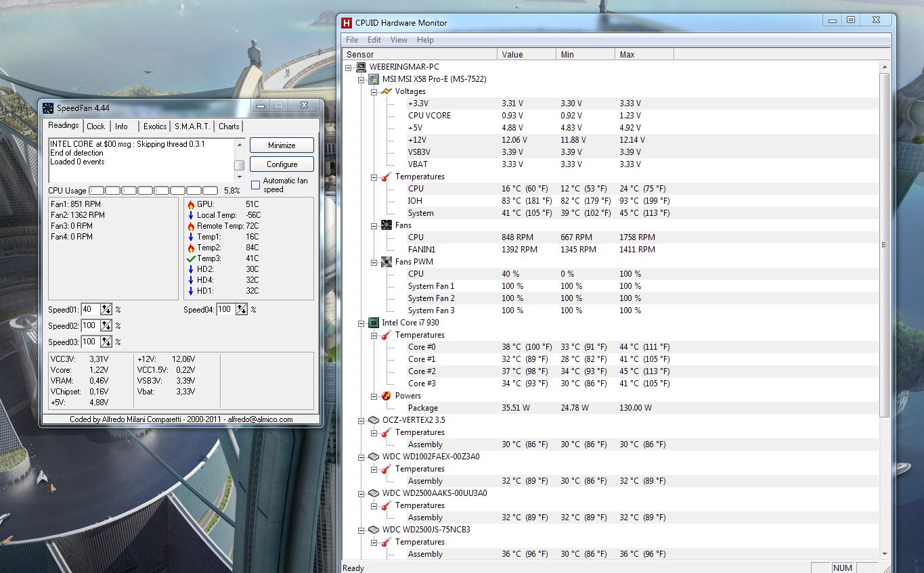The width and height of the screenshot is (924, 573).
Task: Click the Temp3 green checkmark icon
Action: (191, 258)
